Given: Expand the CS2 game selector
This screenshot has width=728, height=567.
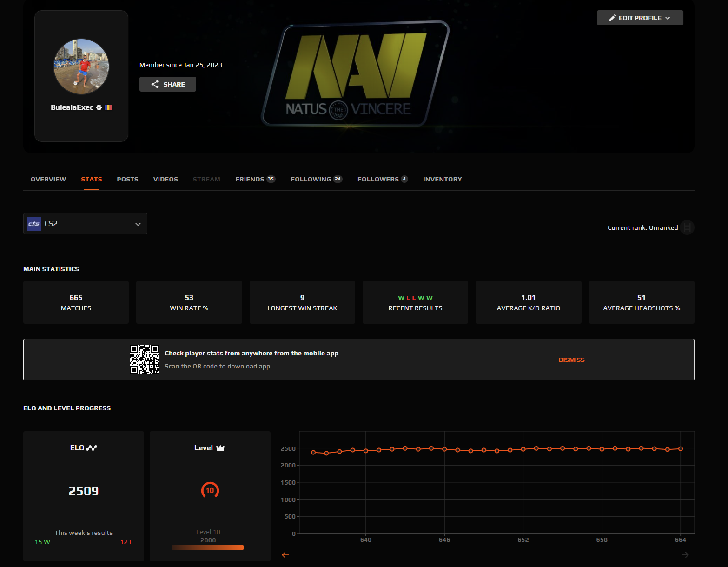Looking at the screenshot, I should (85, 224).
